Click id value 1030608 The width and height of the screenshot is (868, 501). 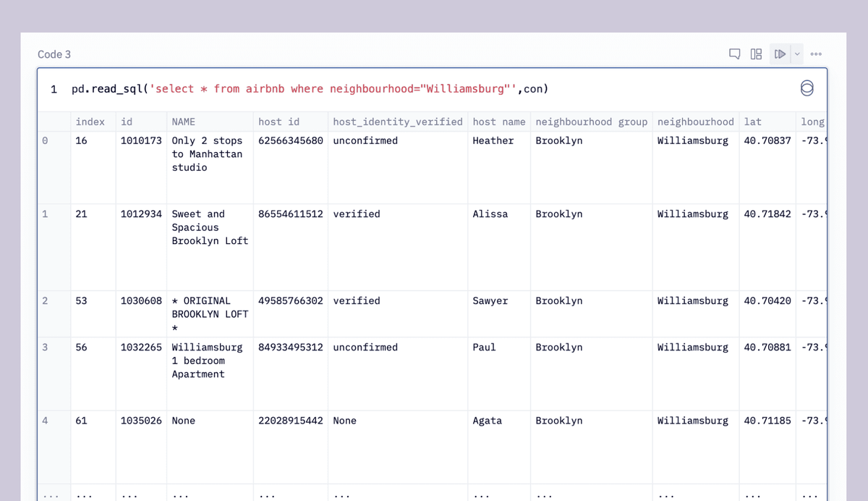141,300
